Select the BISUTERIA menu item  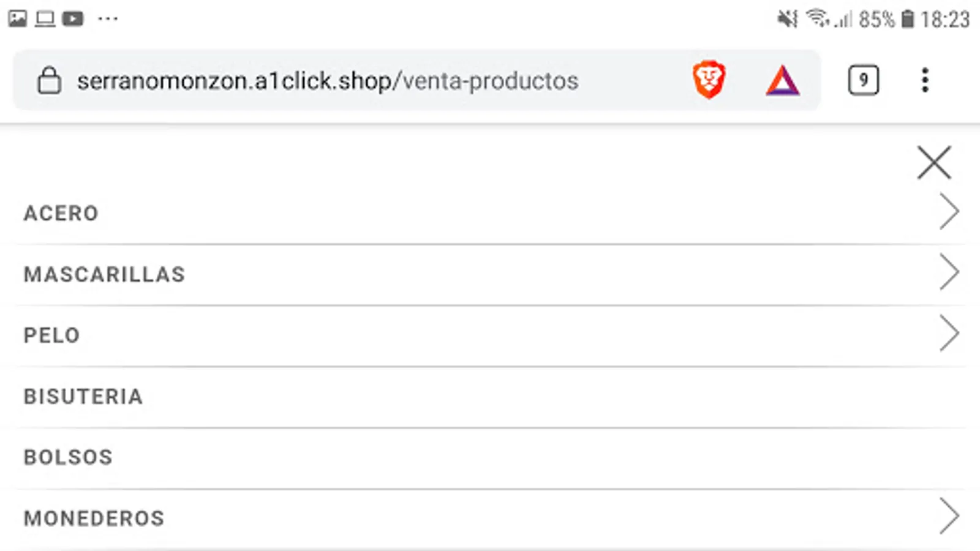point(83,397)
